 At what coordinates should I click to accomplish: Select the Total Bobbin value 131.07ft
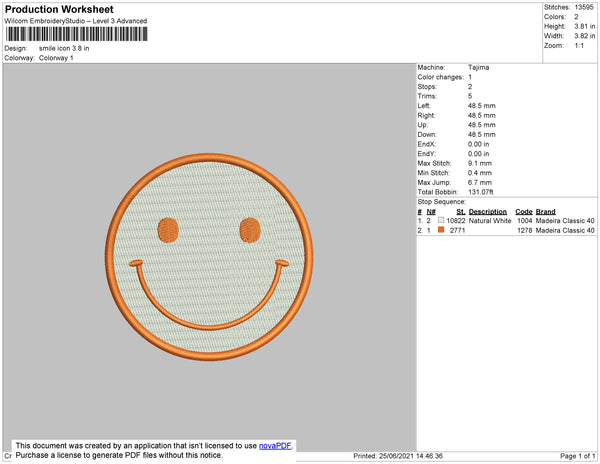[x=481, y=192]
